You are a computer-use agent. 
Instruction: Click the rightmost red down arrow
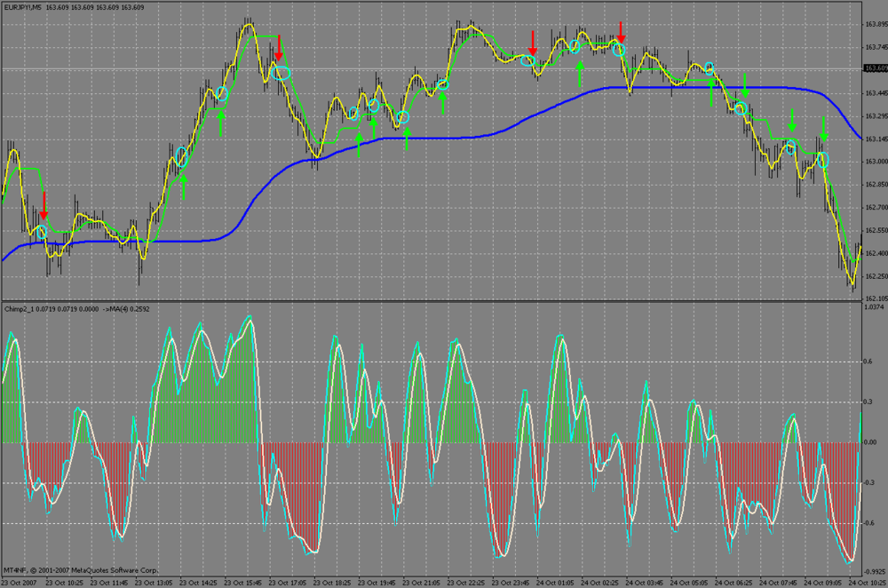coord(621,32)
